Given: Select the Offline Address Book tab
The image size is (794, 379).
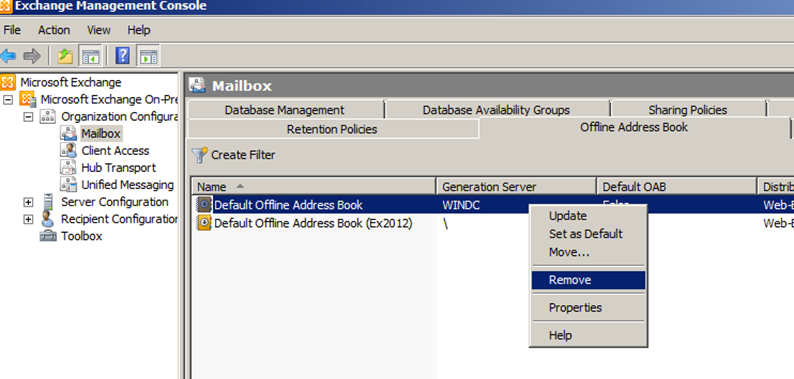Looking at the screenshot, I should [x=634, y=128].
